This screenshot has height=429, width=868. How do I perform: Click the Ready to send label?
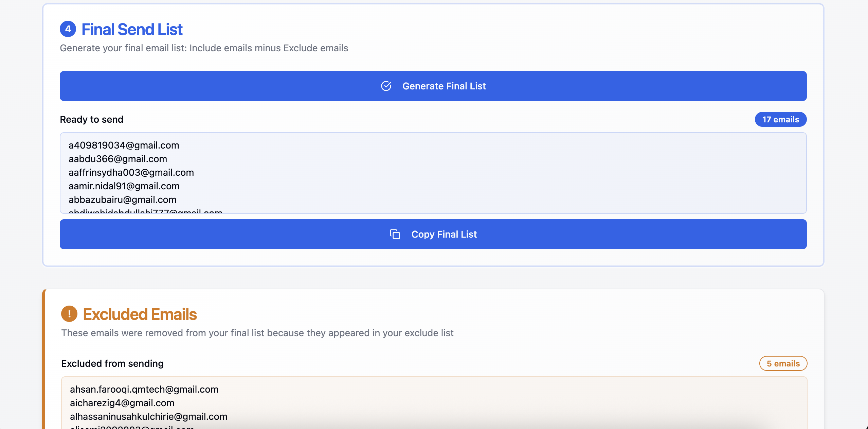[92, 119]
